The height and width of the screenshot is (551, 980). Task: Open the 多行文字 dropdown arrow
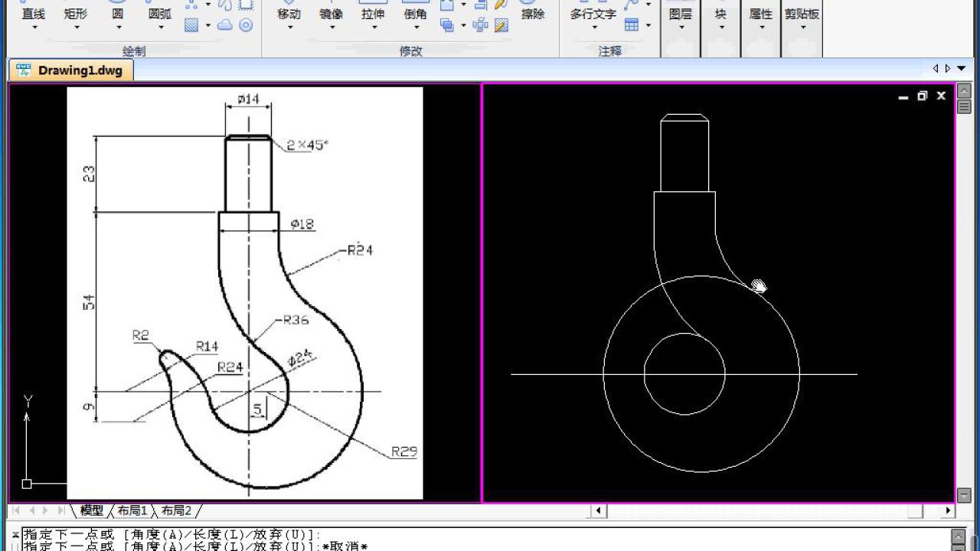(593, 28)
